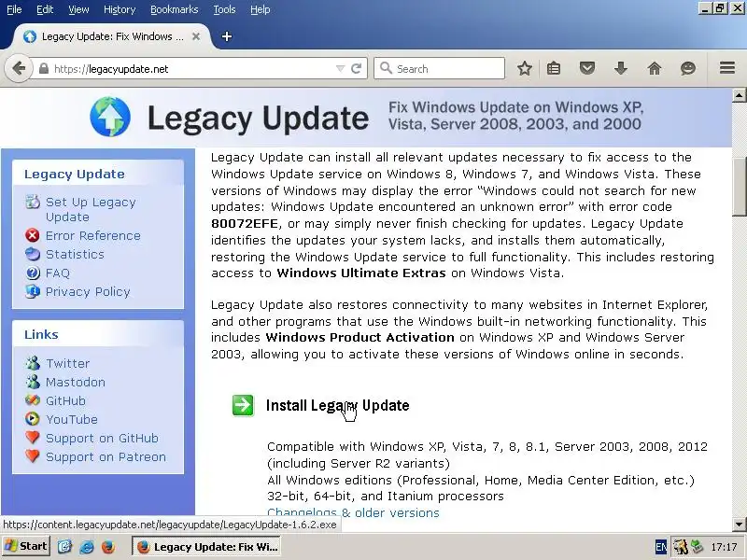Open the FAQ link
Viewport: 747px width, 560px height.
coord(58,273)
